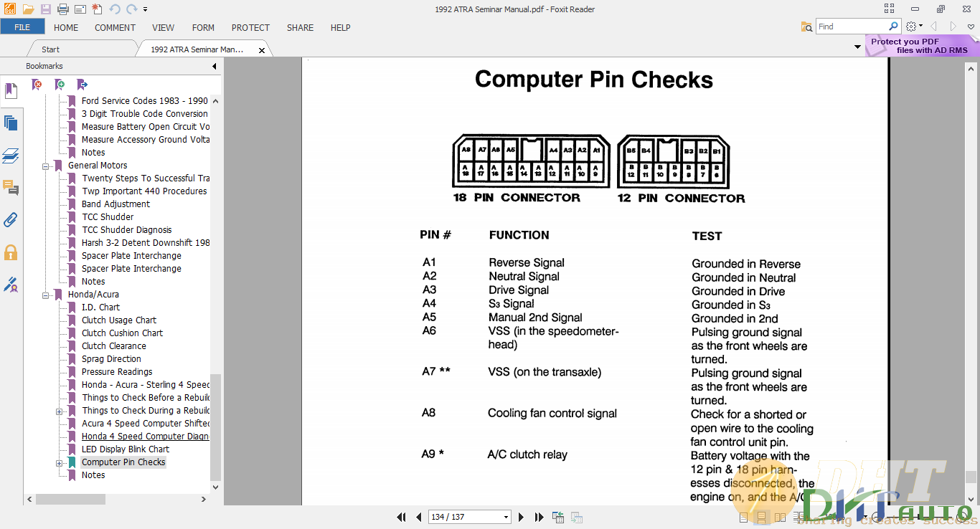Viewport: 980px width, 529px height.
Task: Open the Pressure Readings bookmark
Action: point(117,372)
